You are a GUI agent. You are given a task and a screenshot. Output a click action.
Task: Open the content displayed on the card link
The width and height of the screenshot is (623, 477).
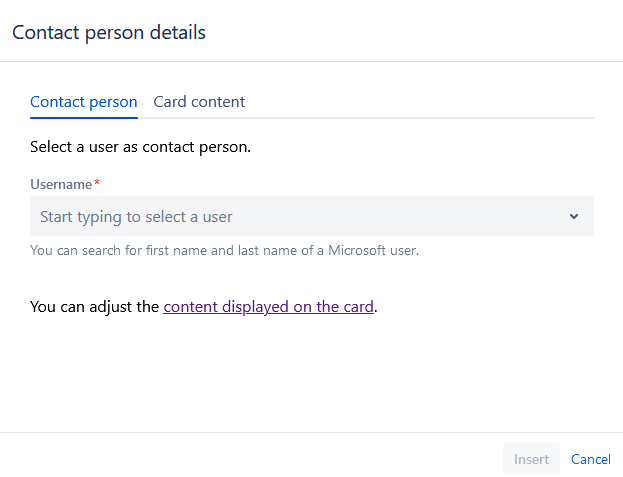pos(268,307)
